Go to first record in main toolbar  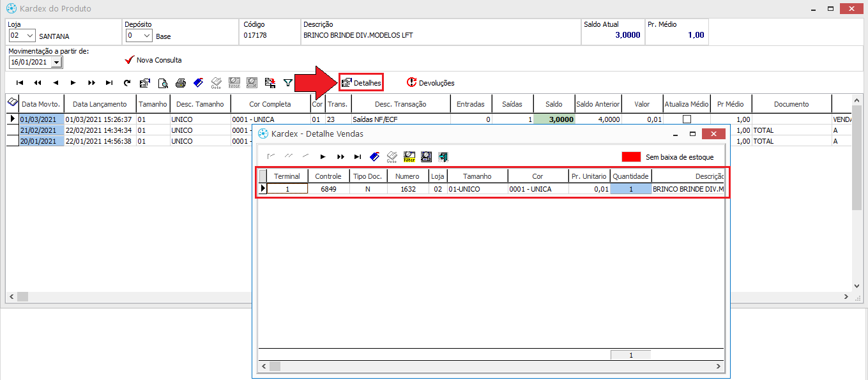[x=20, y=83]
